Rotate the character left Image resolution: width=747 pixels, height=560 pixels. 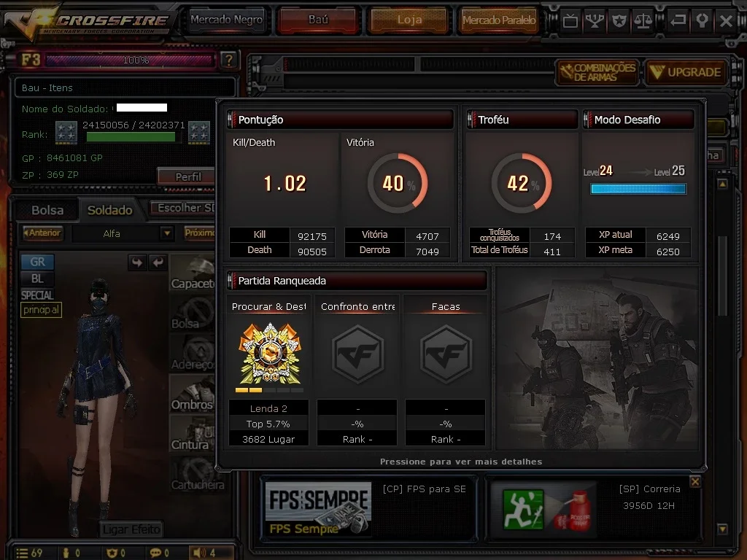click(137, 262)
